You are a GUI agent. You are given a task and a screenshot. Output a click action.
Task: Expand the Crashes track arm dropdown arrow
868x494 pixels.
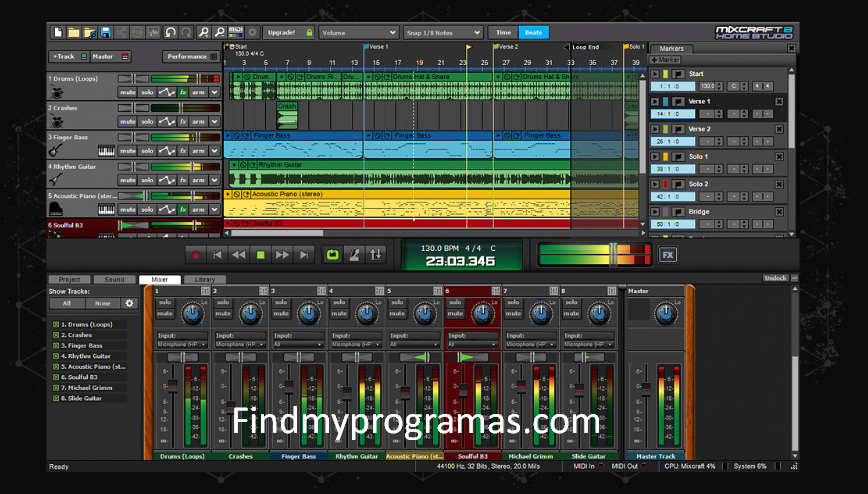click(x=215, y=122)
